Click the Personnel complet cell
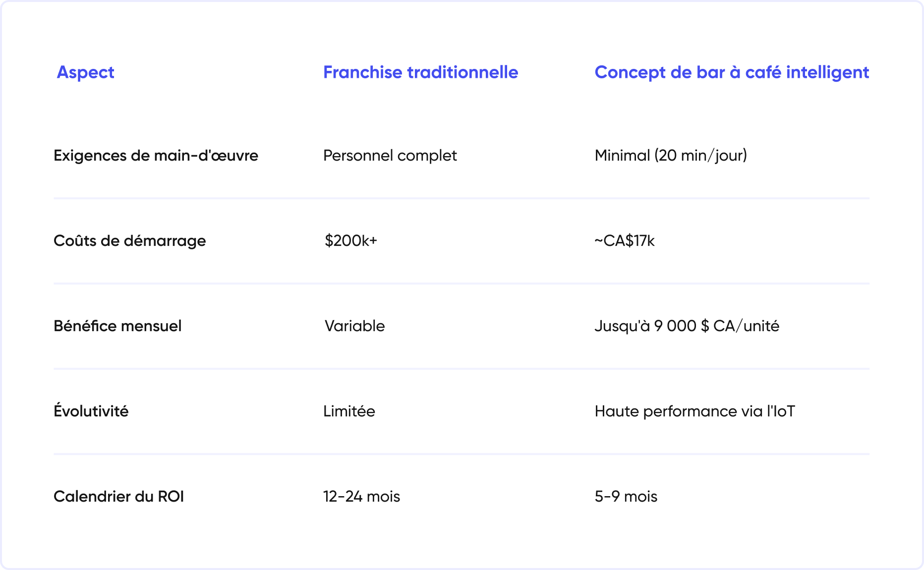 [x=390, y=156]
